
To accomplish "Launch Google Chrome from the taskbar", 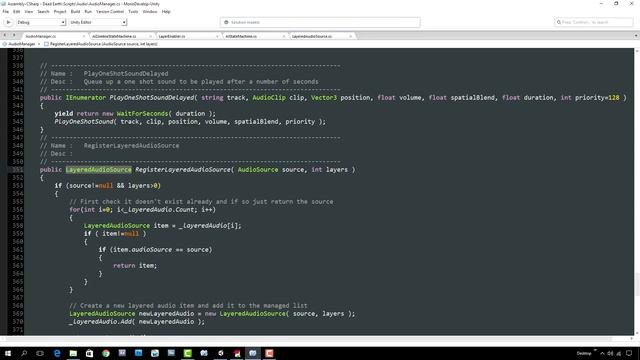I will tap(106, 353).
